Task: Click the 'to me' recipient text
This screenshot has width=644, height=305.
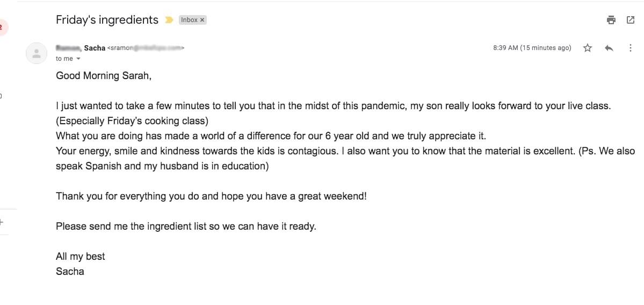Action: pyautogui.click(x=64, y=59)
